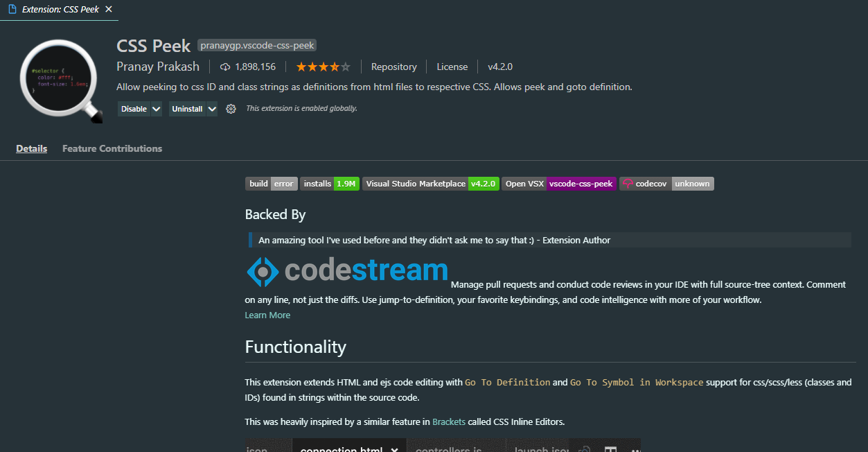Expand the Uninstall dropdown arrow
Viewport: 868px width, 452px height.
[x=212, y=109]
